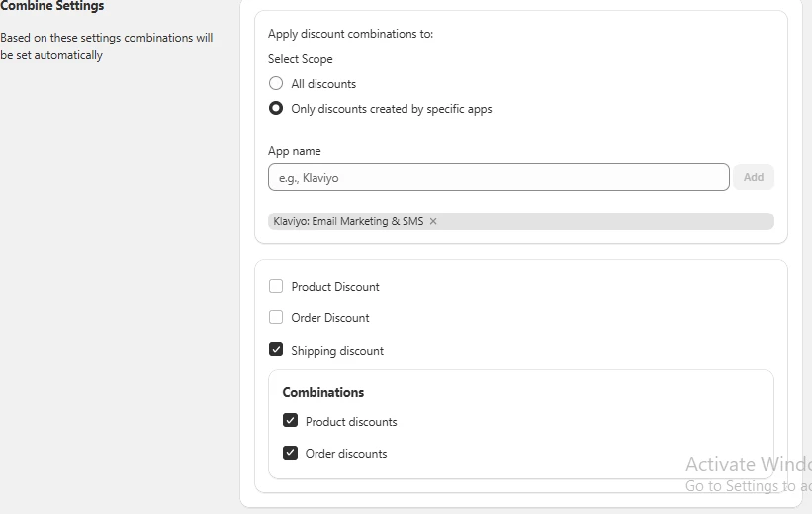The image size is (812, 514).
Task: Remove the Klaviyo: Email Marketing & SMS tag
Action: (433, 221)
